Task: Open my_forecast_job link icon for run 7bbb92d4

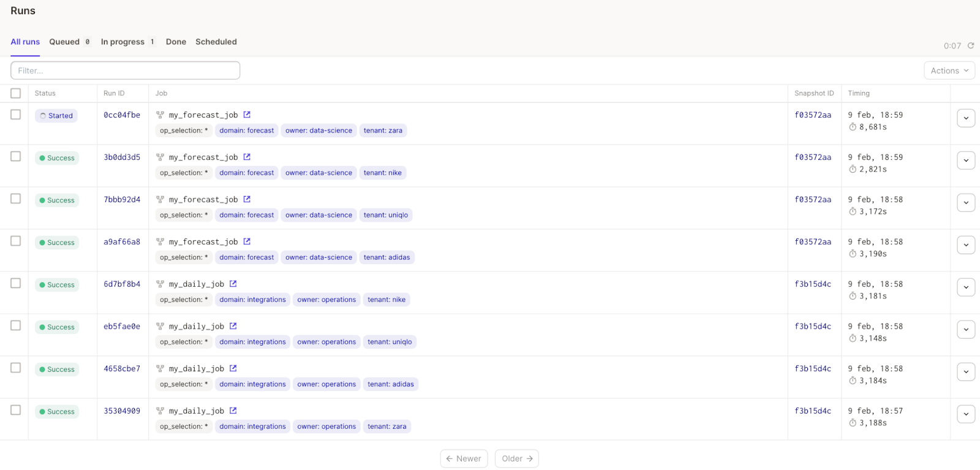Action: [x=247, y=199]
